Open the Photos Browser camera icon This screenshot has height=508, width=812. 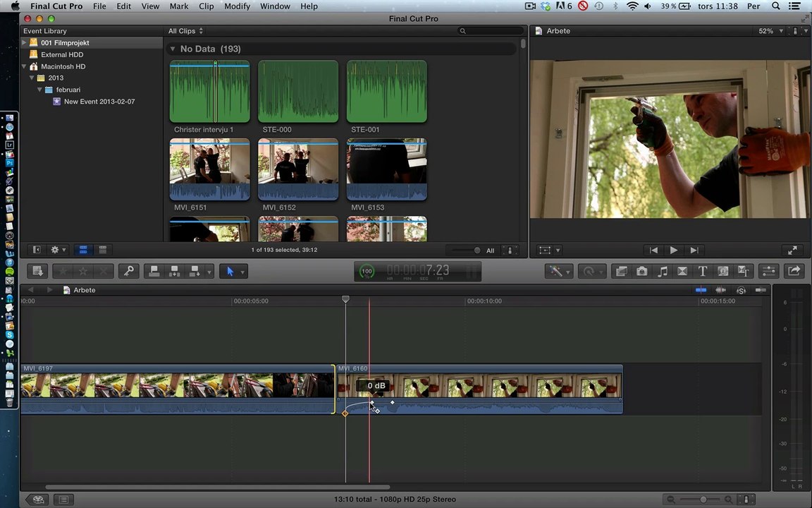point(641,271)
